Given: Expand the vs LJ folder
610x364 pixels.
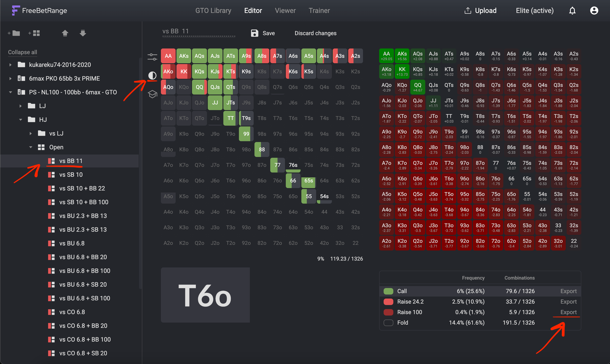Looking at the screenshot, I should 31,134.
